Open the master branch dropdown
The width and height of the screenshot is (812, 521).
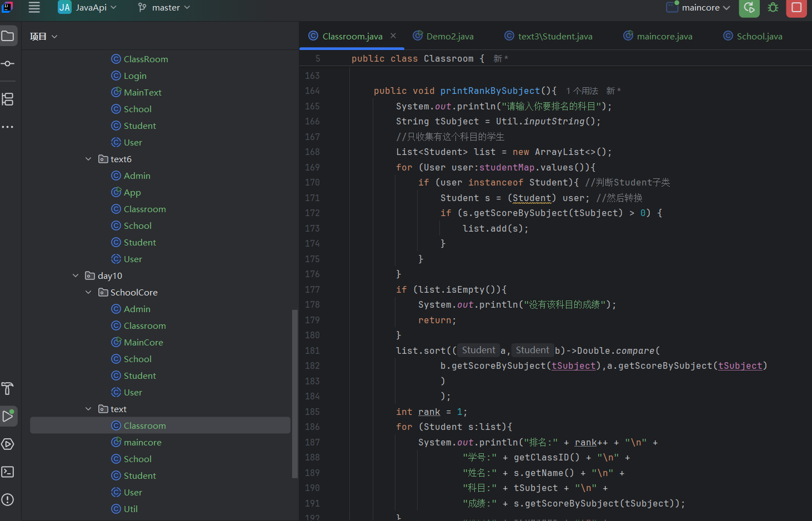(164, 8)
